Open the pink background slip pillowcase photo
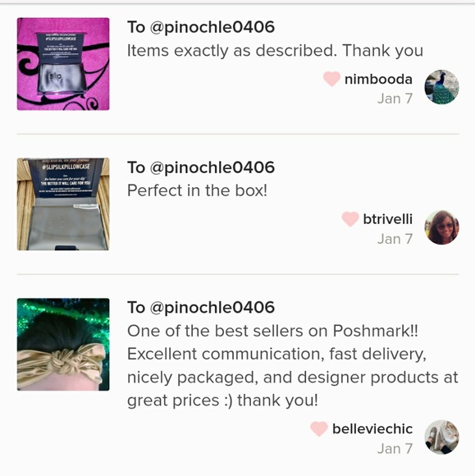The image size is (475, 476). coord(63,64)
